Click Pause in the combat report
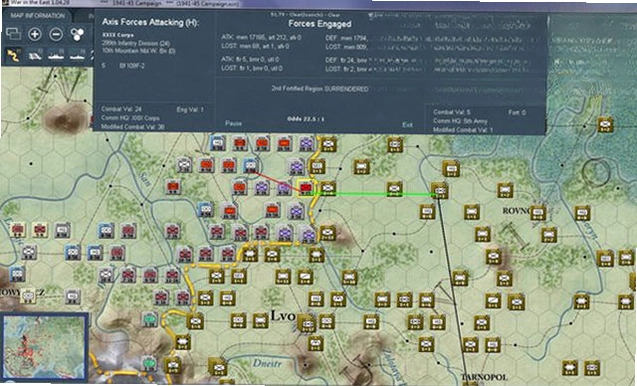Viewport: 637px width, 386px height. point(233,123)
